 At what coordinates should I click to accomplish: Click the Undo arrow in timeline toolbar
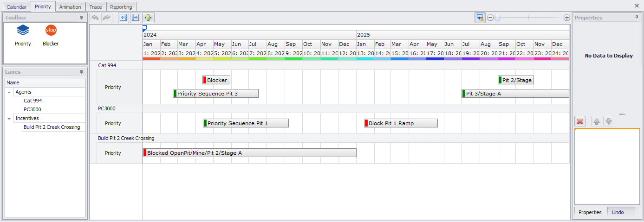[95, 18]
